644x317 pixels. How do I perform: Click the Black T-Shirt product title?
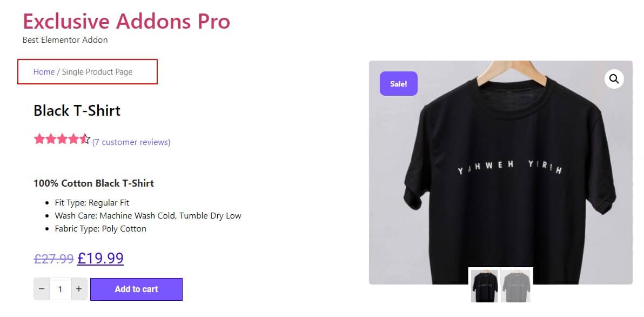pyautogui.click(x=77, y=110)
